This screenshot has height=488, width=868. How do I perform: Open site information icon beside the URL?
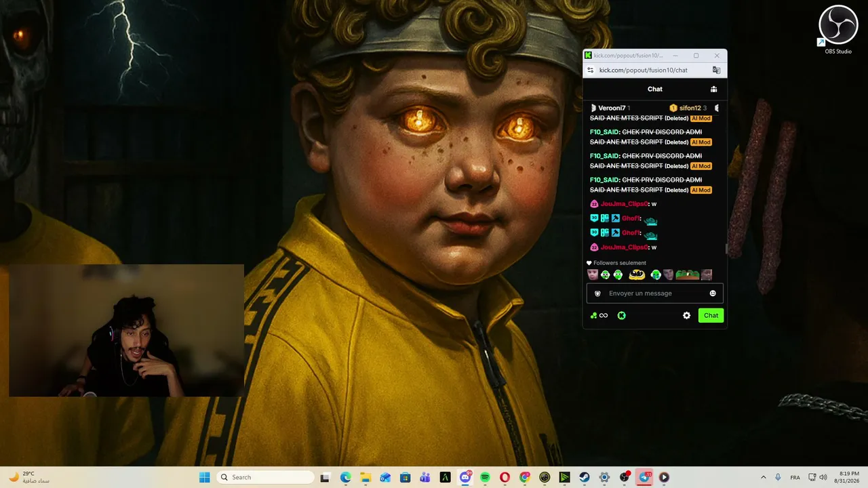pos(591,70)
